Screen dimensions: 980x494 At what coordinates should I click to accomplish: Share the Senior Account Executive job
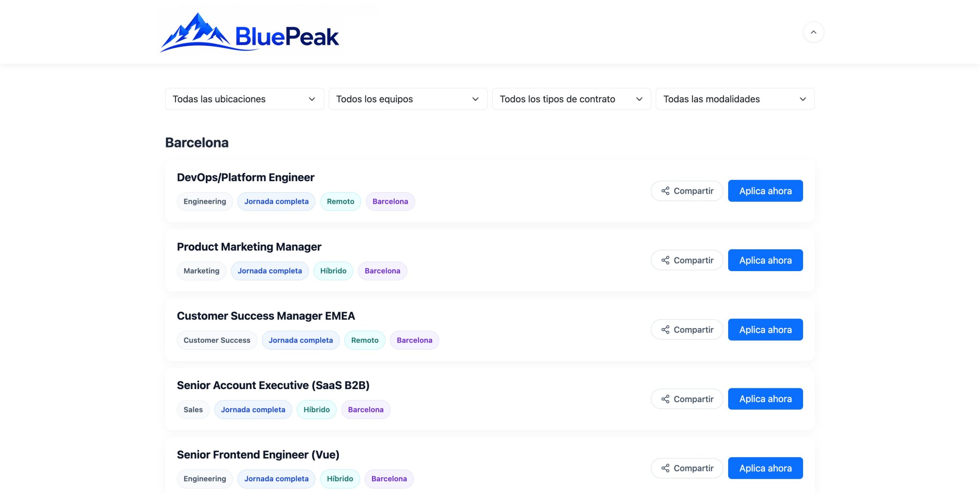click(x=687, y=399)
